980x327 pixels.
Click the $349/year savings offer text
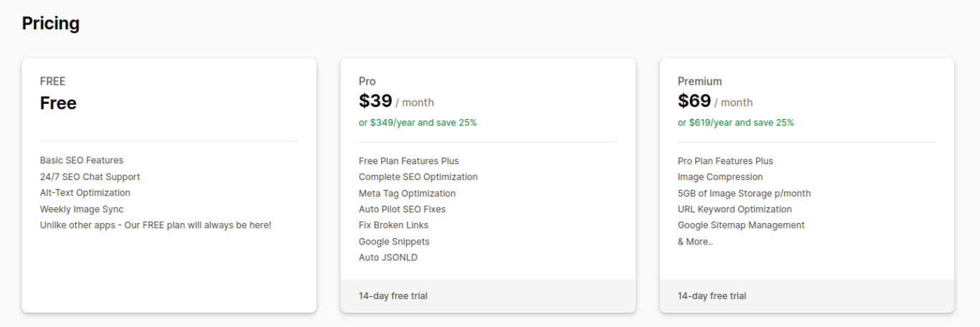point(418,123)
